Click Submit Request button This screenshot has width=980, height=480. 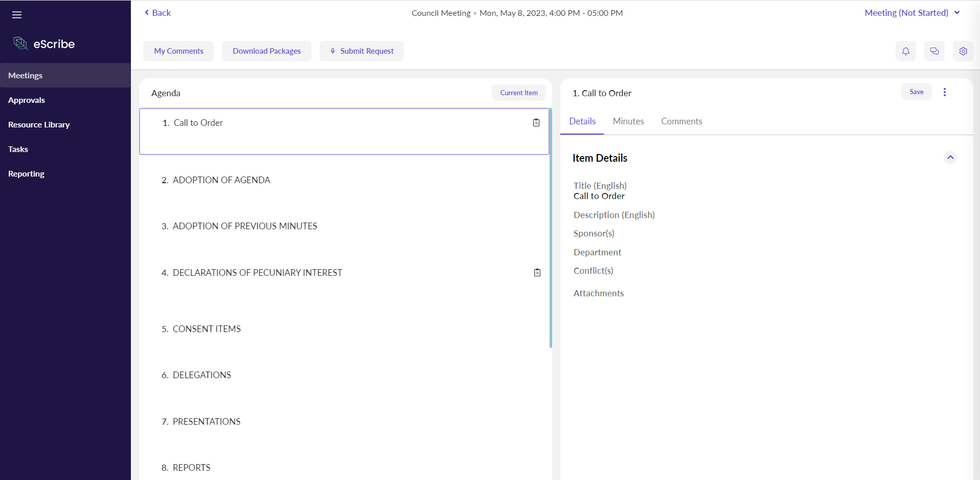pyautogui.click(x=361, y=51)
